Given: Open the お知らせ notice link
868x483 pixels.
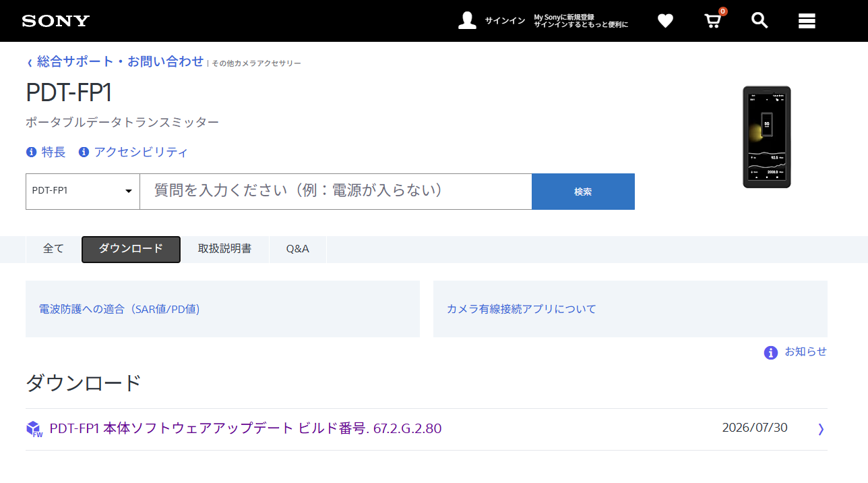Looking at the screenshot, I should click(x=805, y=351).
